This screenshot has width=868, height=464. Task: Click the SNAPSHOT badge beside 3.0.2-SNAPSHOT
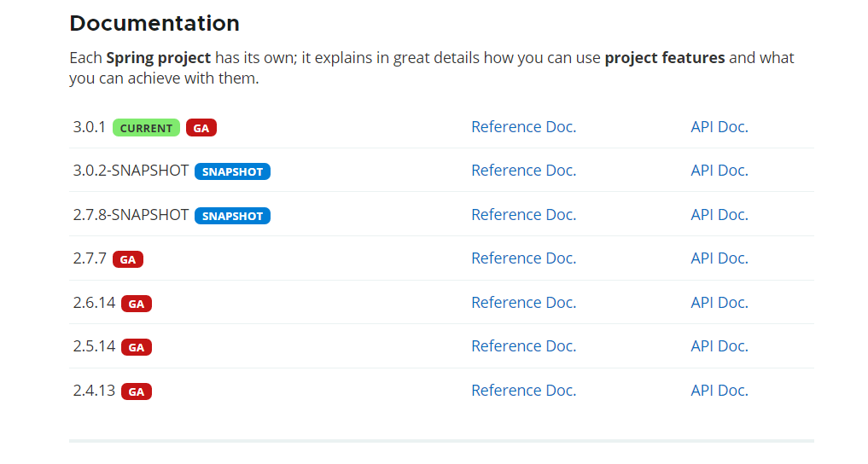(x=232, y=171)
